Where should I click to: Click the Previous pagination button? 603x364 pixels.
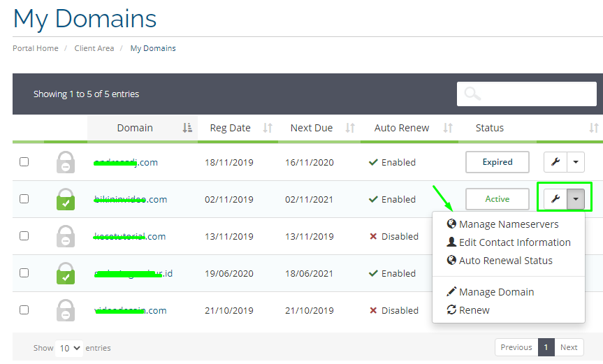[516, 347]
